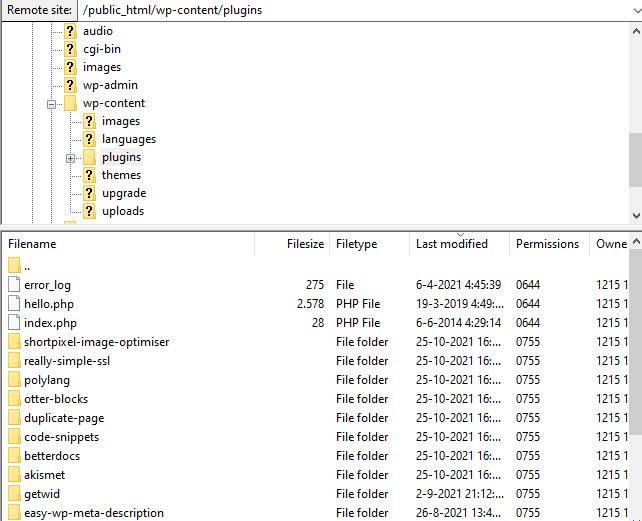Click the cgi-bin folder question-mark icon

pyautogui.click(x=70, y=49)
